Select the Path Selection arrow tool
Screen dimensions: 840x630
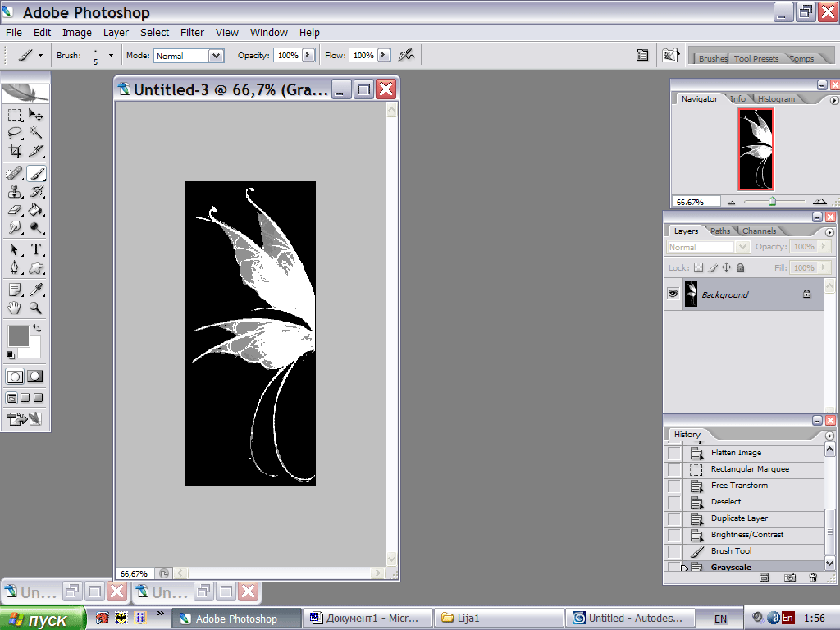tap(15, 249)
